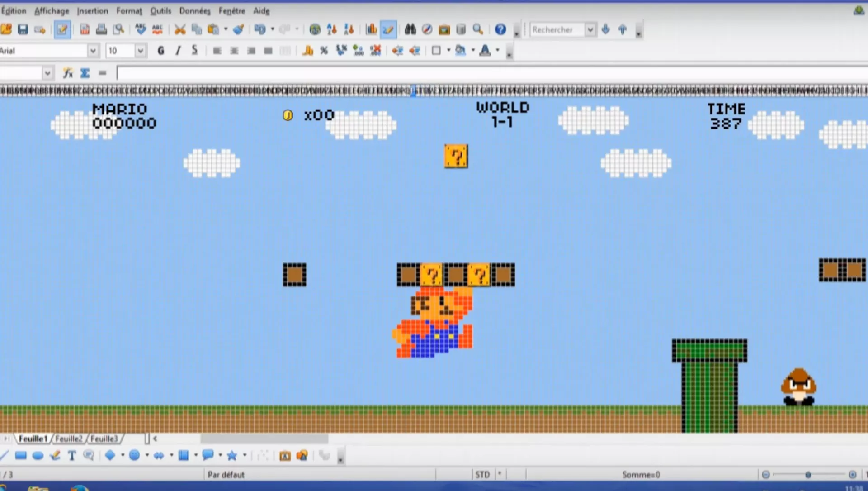Align cell contents left

pos(217,51)
